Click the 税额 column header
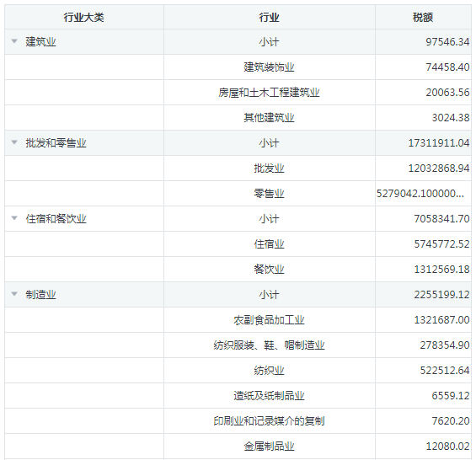Viewport: 476px width, 460px height. pyautogui.click(x=423, y=18)
